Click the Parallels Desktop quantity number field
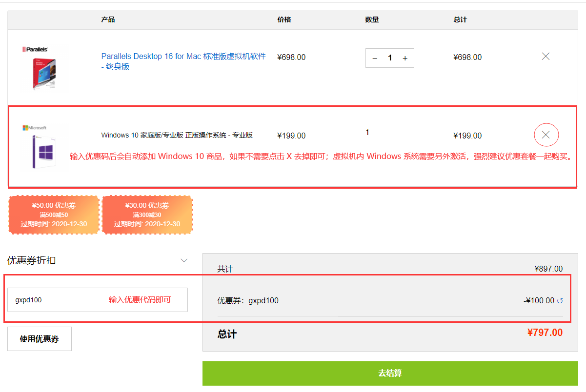586x392 pixels. click(390, 58)
